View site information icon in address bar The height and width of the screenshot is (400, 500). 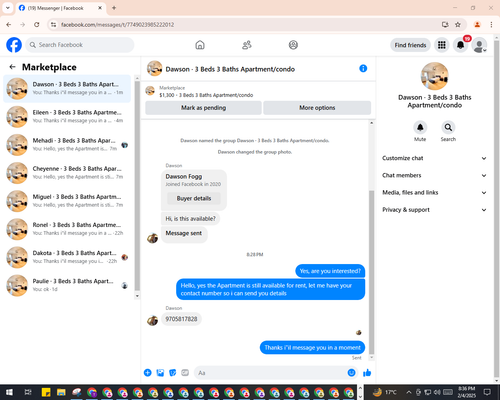pos(54,25)
